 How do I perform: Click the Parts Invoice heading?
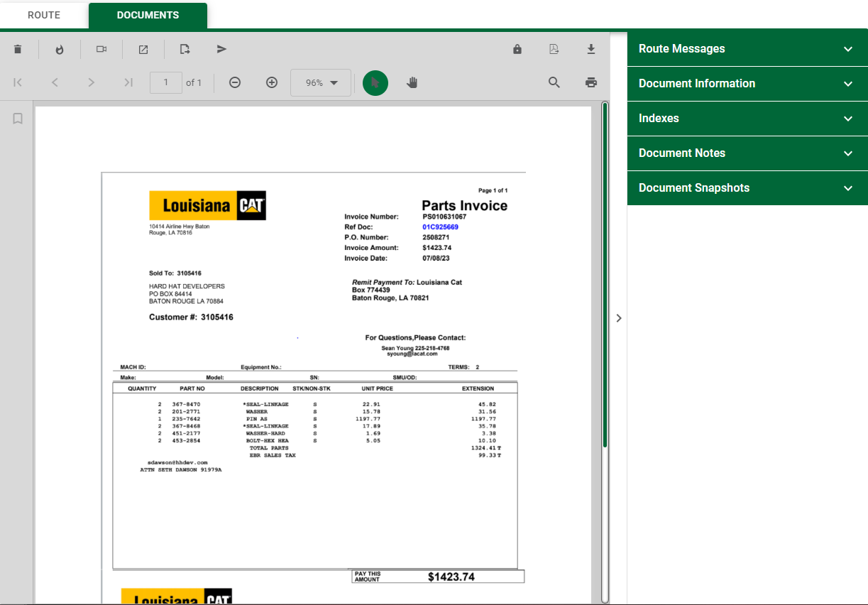pos(465,206)
